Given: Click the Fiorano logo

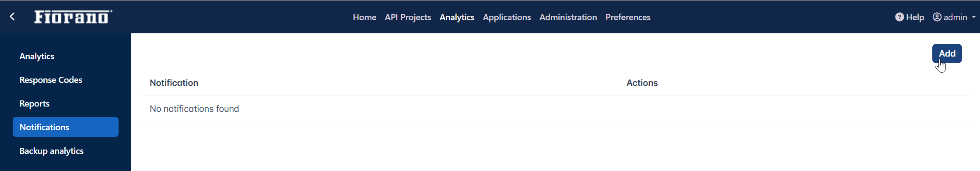Looking at the screenshot, I should [73, 17].
